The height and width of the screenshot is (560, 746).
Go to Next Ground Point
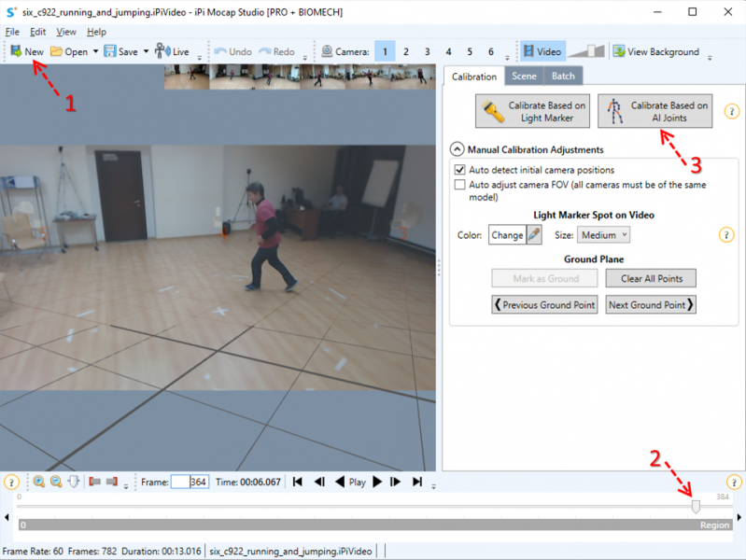click(651, 305)
